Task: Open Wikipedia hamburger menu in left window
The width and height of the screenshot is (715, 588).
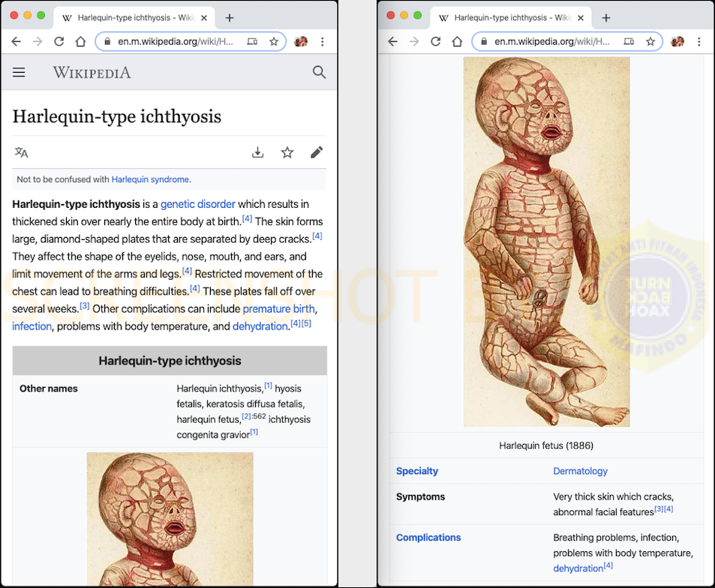Action: point(19,72)
